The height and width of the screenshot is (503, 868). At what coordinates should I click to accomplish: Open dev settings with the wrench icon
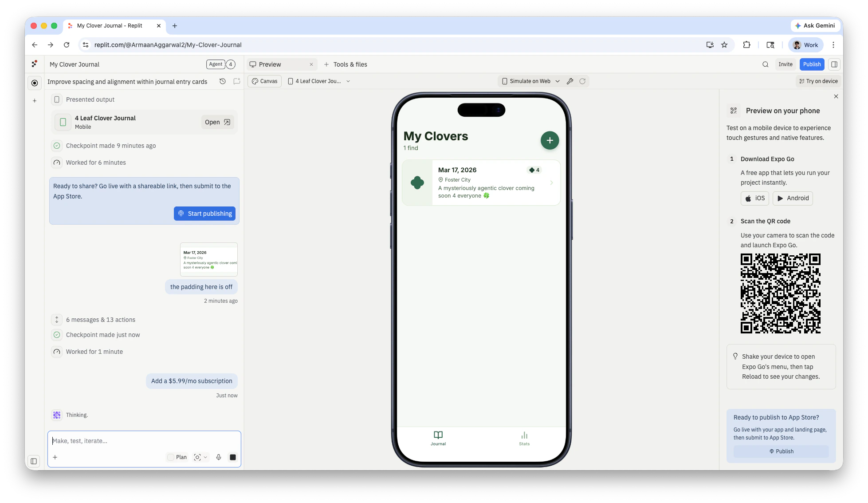click(570, 81)
